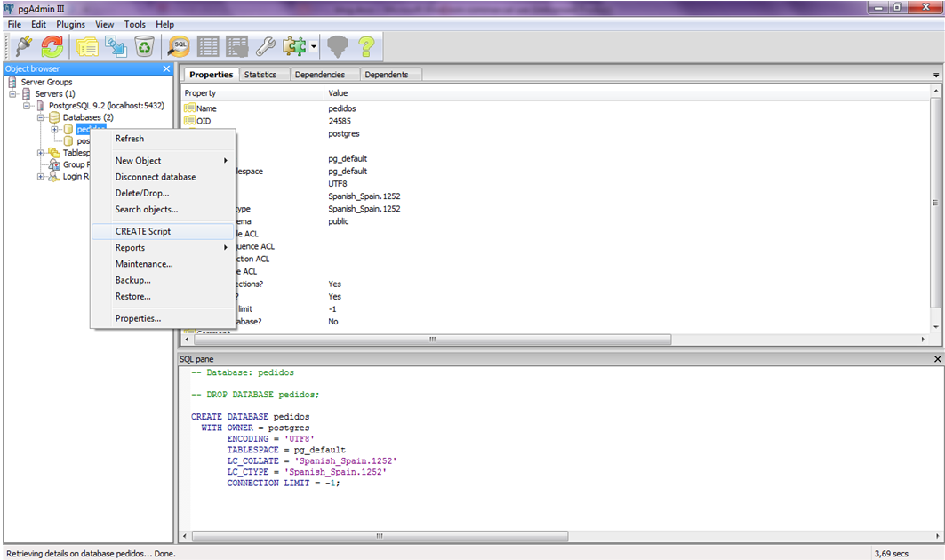Expand the pedidos database node

(x=55, y=130)
